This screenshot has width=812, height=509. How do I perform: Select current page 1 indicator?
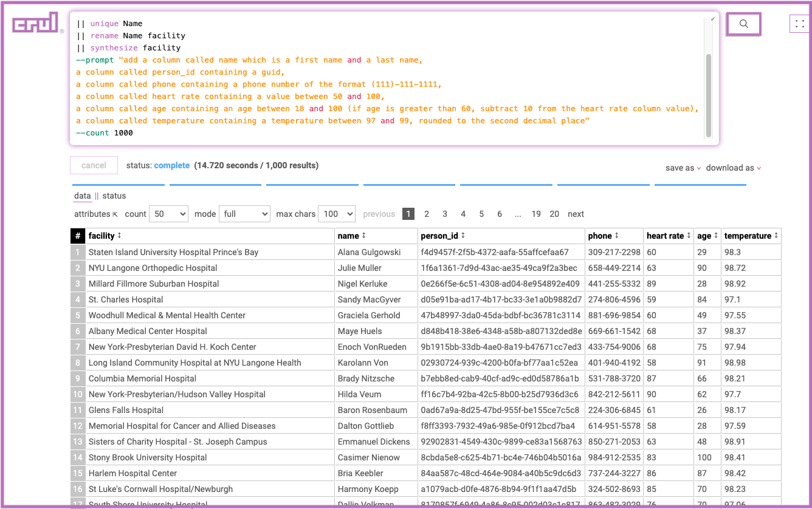[x=408, y=214]
